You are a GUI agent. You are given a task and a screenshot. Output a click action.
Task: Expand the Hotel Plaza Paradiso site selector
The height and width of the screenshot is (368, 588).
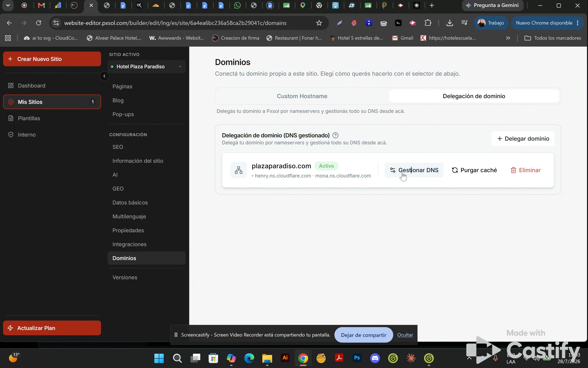[147, 66]
